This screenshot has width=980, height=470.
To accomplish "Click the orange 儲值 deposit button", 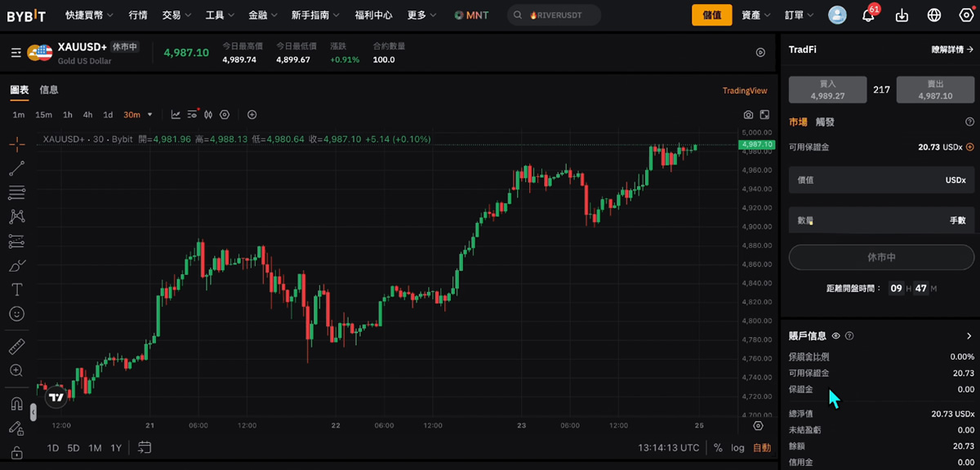I will pos(712,16).
